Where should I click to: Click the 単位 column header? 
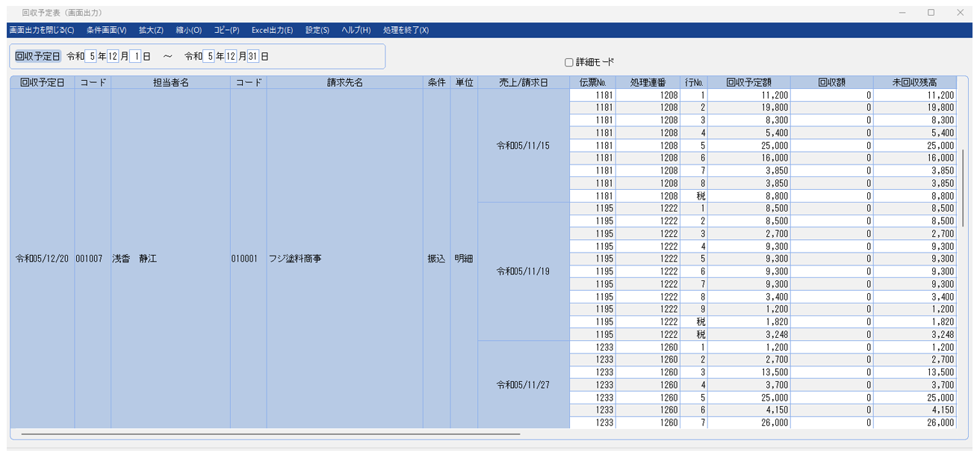(x=464, y=82)
